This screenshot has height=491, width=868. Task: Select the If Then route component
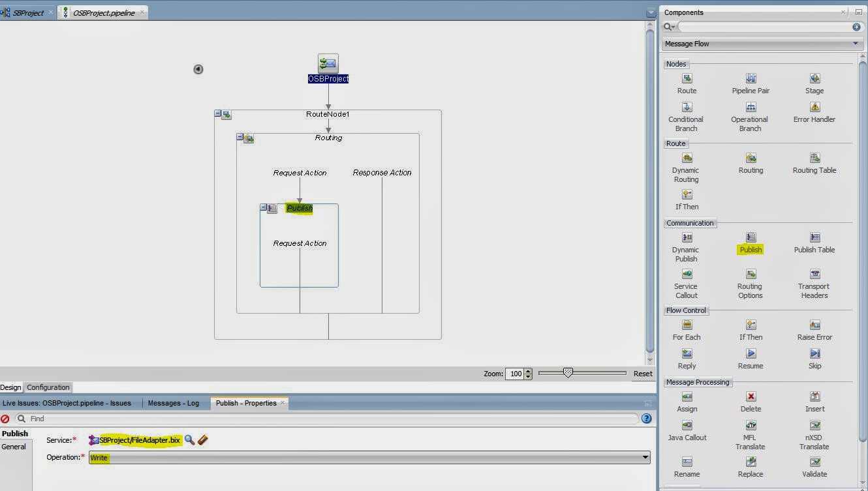(687, 200)
